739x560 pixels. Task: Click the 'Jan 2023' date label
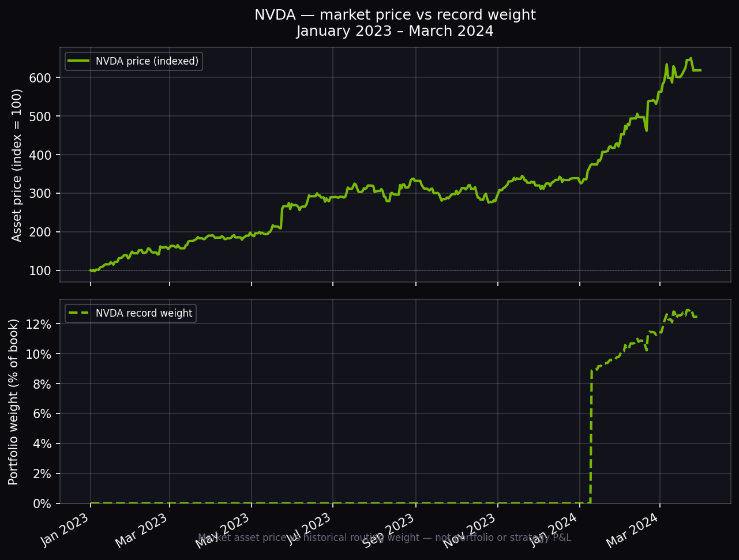[x=65, y=530]
